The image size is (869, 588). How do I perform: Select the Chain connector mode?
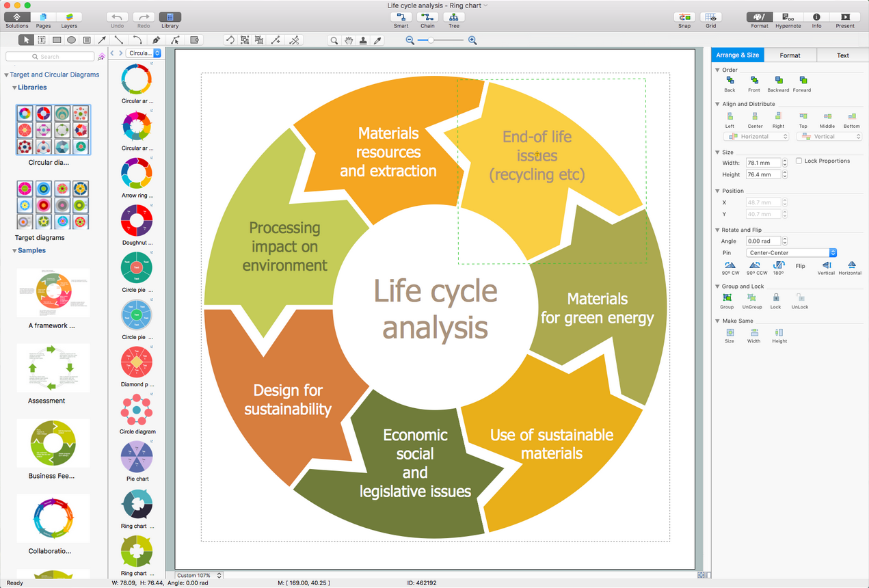click(x=427, y=17)
